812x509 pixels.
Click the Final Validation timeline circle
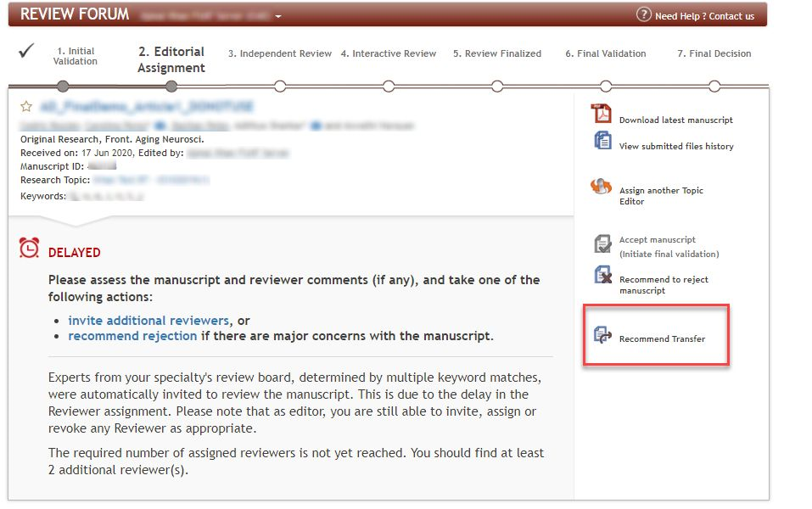coord(606,86)
